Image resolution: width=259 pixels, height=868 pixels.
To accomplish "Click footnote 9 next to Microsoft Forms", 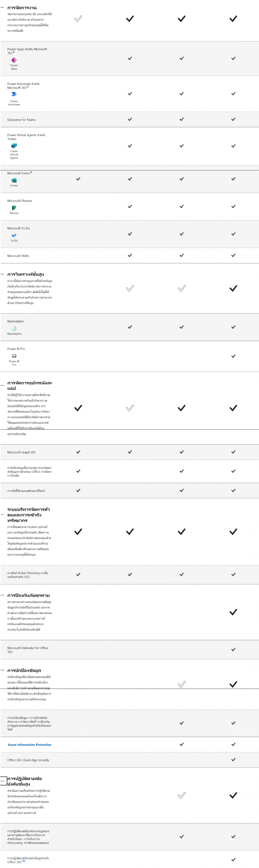I will point(31,172).
